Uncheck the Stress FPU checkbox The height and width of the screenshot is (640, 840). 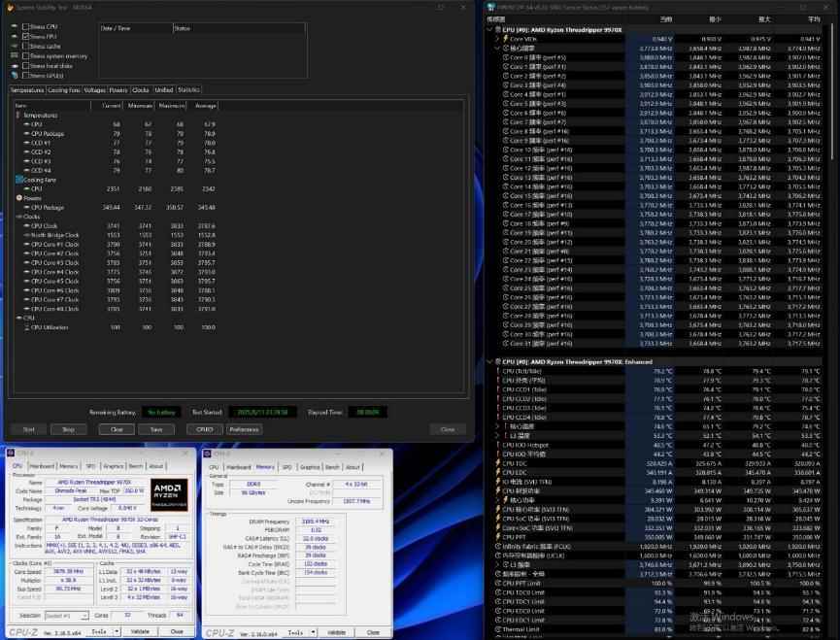tap(25, 36)
